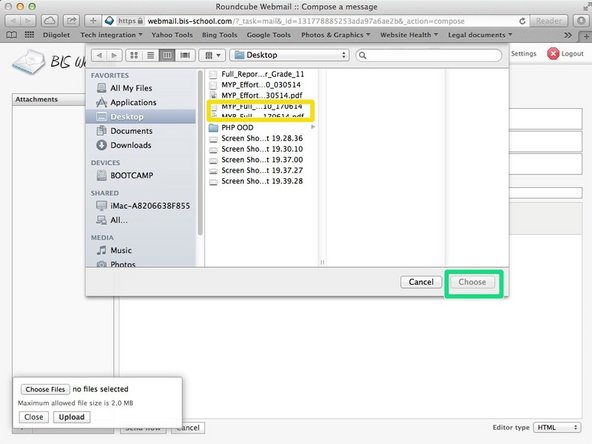Viewport: 592px width, 444px height.
Task: Select the MYP_Effort...30514.pdf file
Action: click(262, 95)
